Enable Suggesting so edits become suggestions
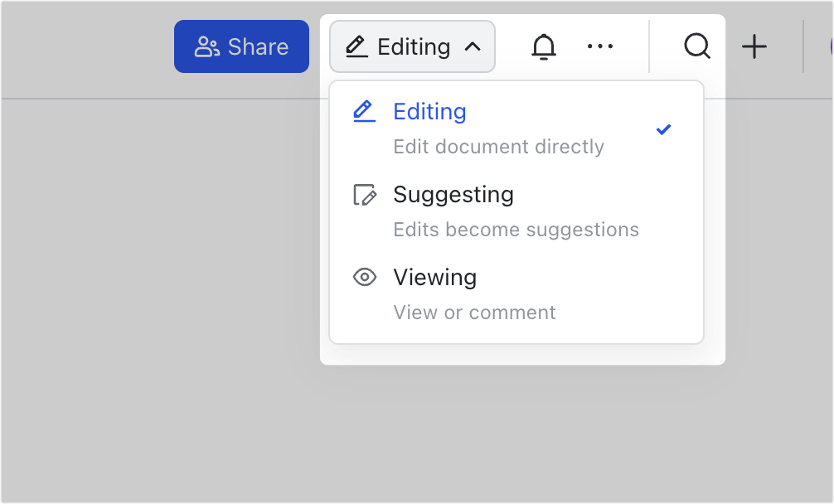This screenshot has height=504, width=834. 453,194
